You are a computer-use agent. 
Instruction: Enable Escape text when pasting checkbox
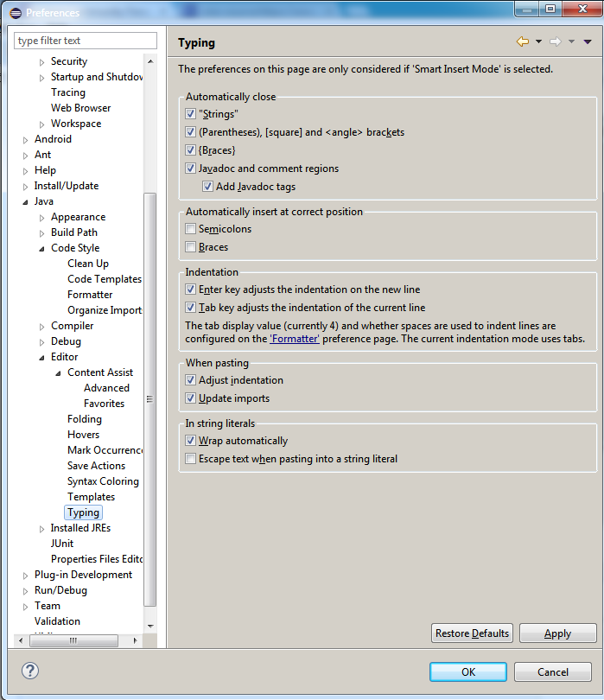[191, 459]
